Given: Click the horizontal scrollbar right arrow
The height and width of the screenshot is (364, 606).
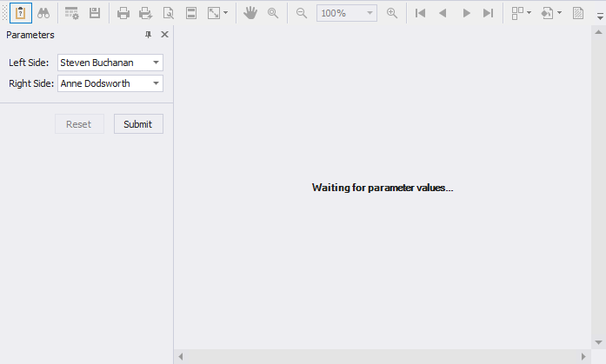Looking at the screenshot, I should click(x=584, y=357).
